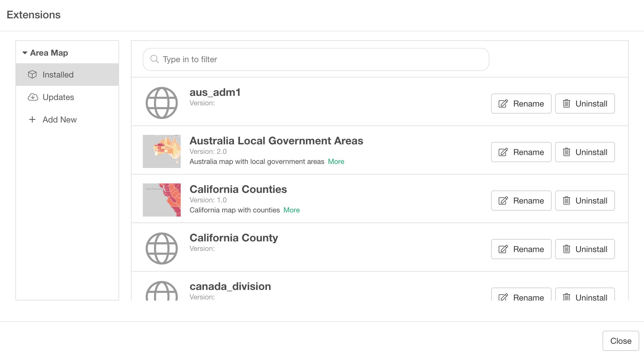
Task: Switch to the Updates section
Action: tap(58, 97)
